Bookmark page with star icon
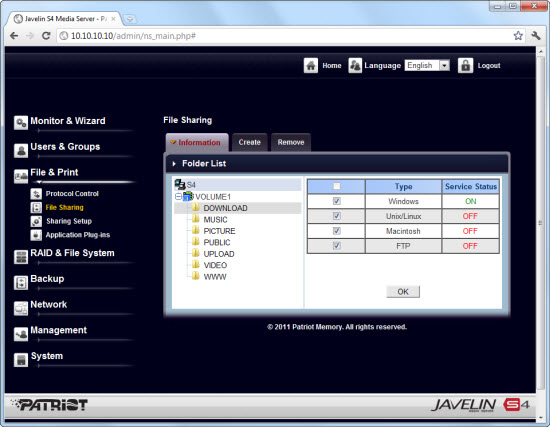This screenshot has height=427, width=550. click(x=518, y=35)
